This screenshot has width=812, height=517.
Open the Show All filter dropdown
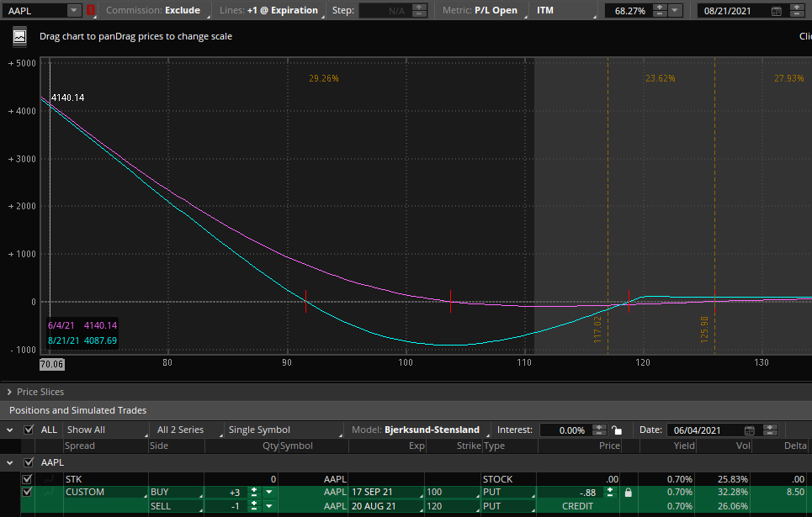[106, 430]
